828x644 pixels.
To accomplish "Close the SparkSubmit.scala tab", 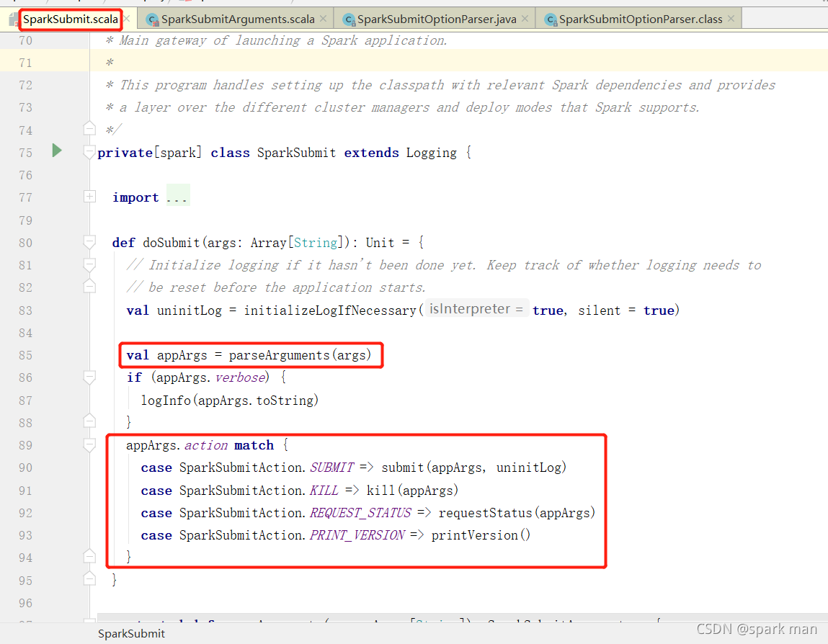I will tap(127, 19).
